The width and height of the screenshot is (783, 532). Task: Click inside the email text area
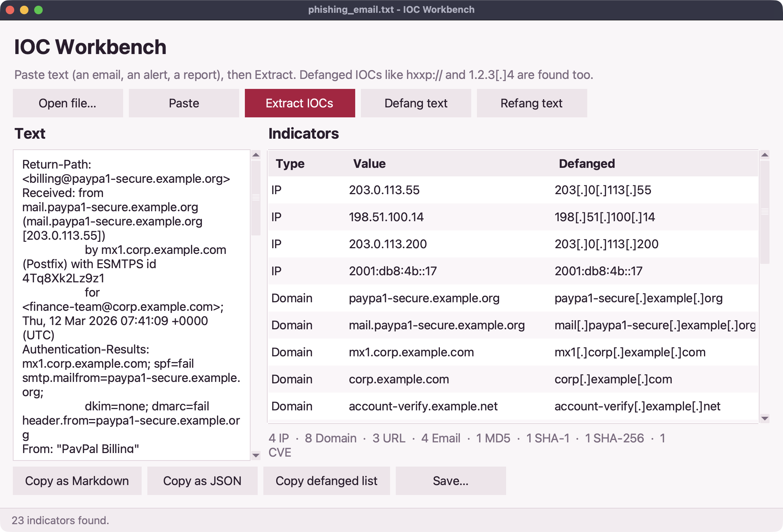132,305
